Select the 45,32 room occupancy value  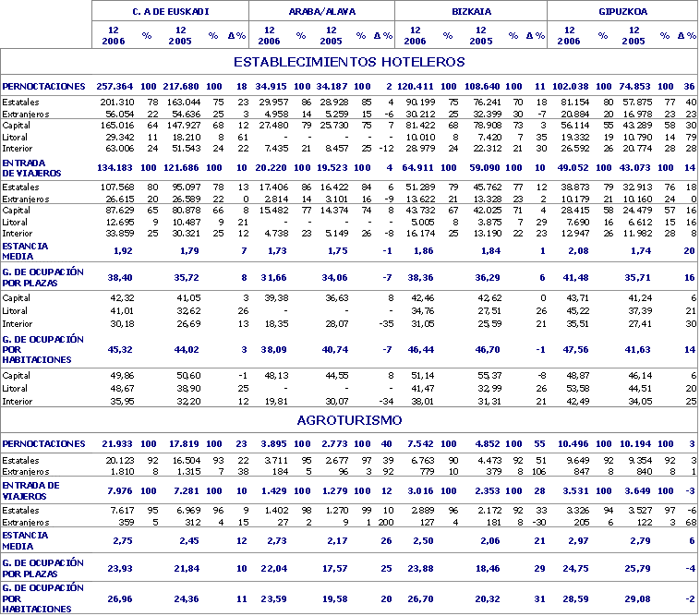[x=123, y=349]
